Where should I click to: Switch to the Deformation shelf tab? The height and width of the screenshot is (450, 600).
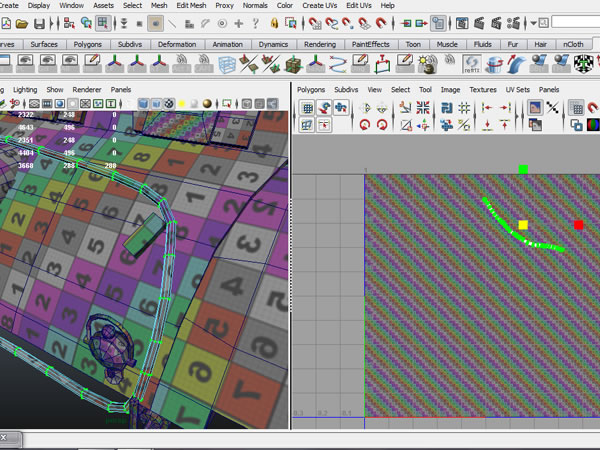(177, 44)
